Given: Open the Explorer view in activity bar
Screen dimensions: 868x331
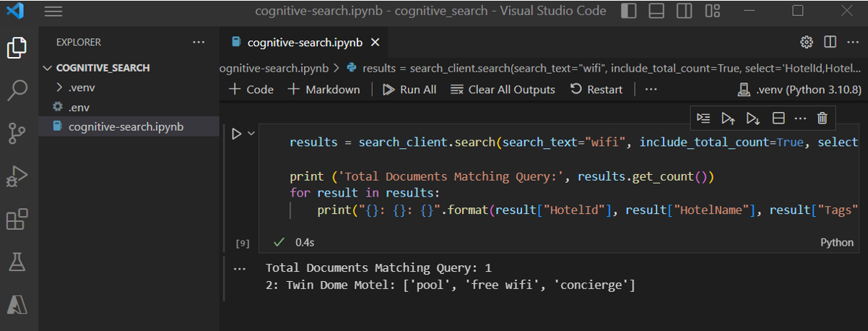Looking at the screenshot, I should pyautogui.click(x=17, y=48).
